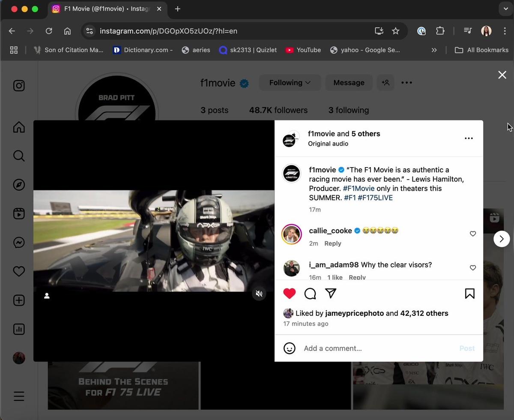Open '42,312 others' likes list
Screen dimensions: 514x420
(424, 313)
